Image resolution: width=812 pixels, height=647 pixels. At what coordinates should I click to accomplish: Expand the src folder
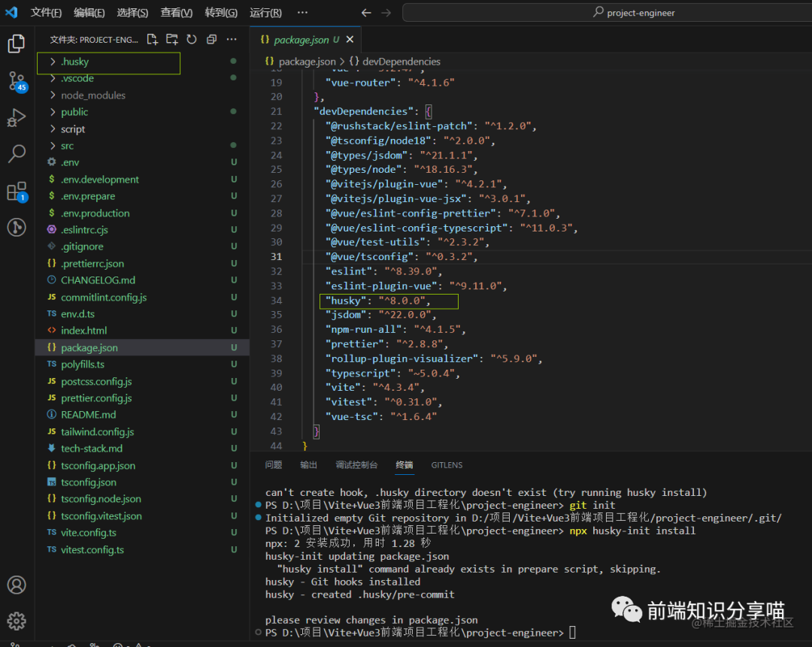[142, 146]
